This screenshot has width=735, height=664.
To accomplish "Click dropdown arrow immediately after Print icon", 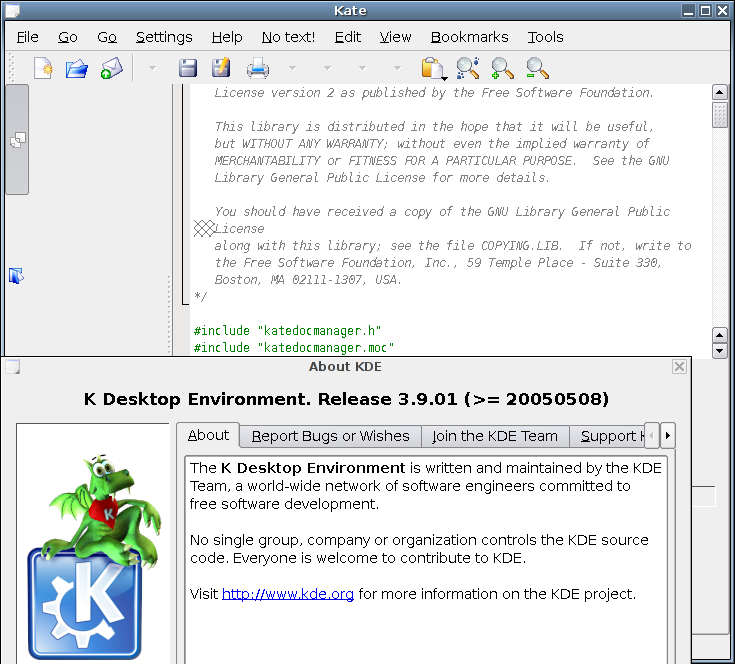I will (x=292, y=68).
